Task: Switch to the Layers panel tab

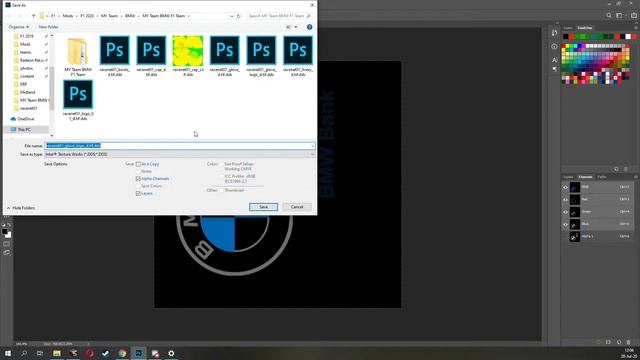Action: coord(568,177)
